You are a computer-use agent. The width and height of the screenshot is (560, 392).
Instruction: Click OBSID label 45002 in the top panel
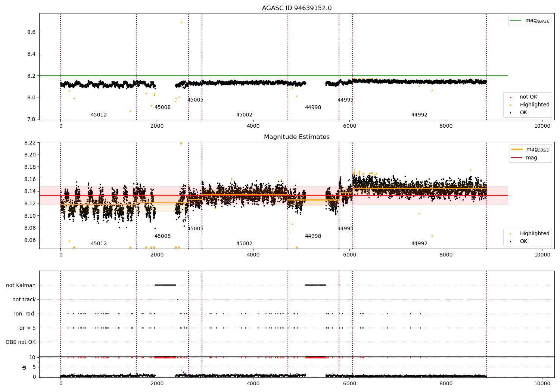(x=244, y=115)
